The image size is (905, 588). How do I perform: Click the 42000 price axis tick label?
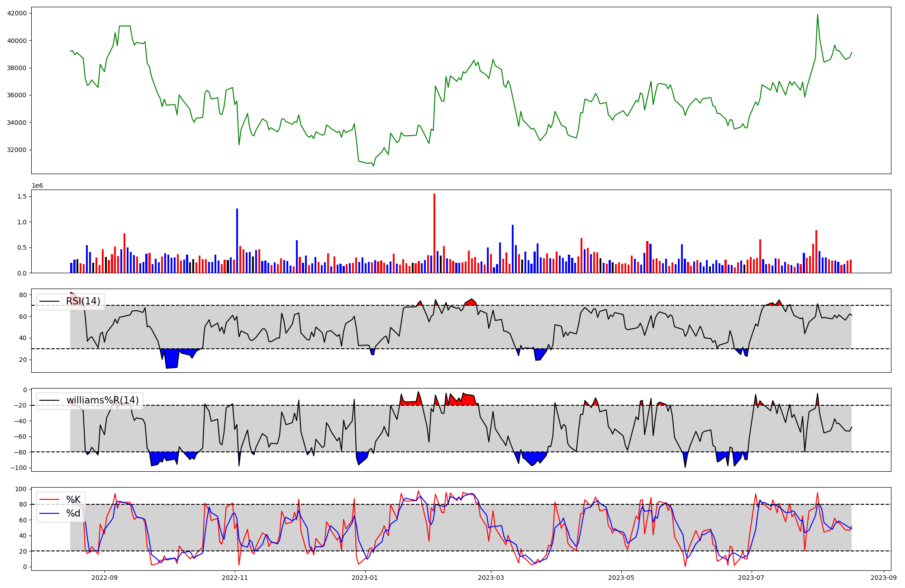pos(17,13)
